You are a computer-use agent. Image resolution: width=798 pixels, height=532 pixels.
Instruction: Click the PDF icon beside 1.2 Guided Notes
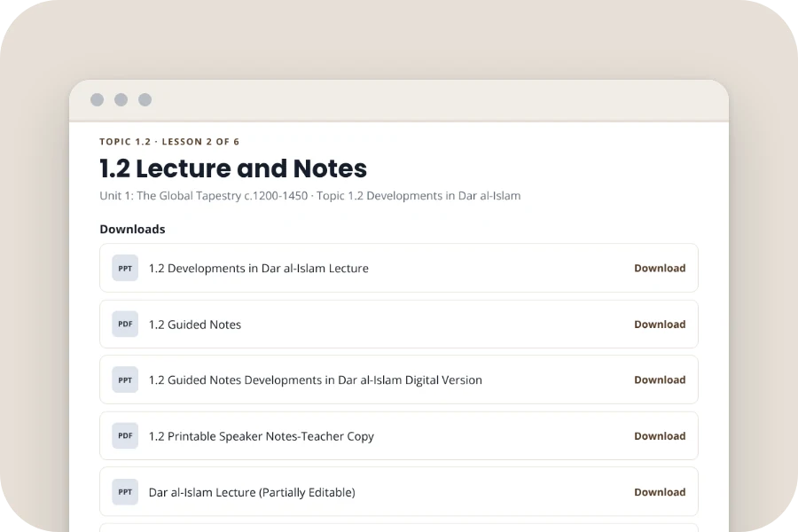(125, 324)
